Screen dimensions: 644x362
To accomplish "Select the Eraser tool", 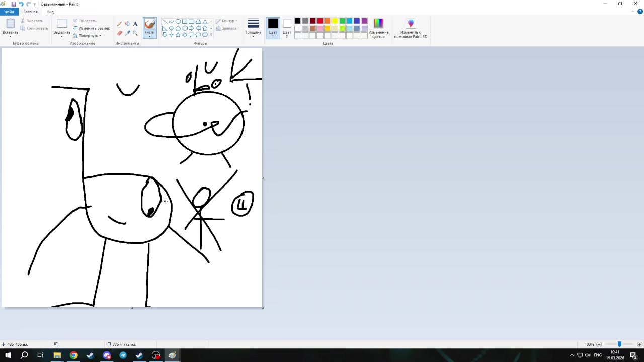I will (120, 33).
